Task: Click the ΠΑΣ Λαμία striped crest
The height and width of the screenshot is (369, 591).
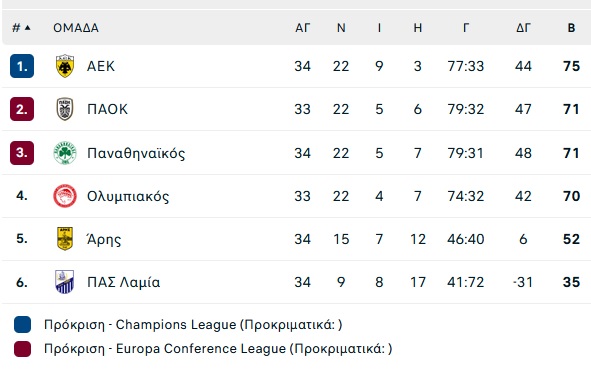Action: (65, 282)
